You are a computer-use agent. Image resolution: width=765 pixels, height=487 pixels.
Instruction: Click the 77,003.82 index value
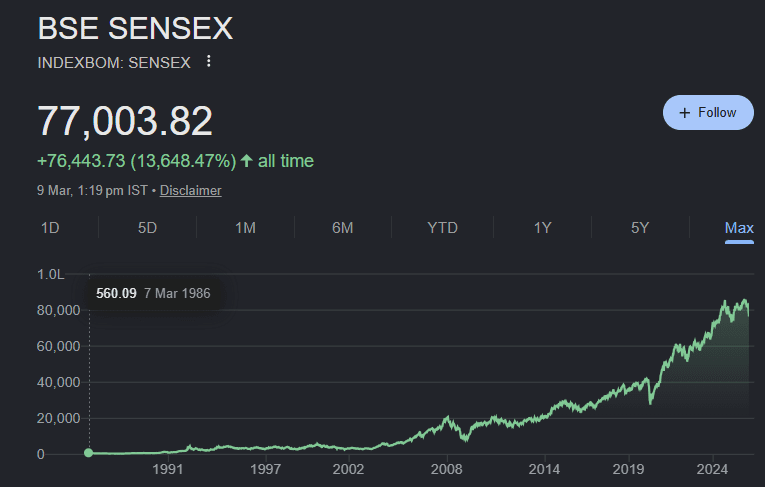125,121
